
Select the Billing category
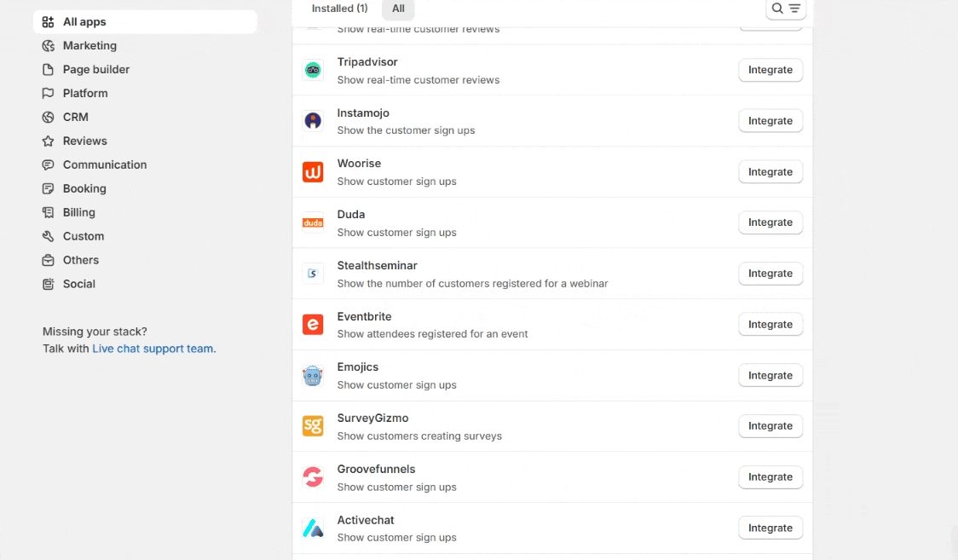click(x=78, y=213)
